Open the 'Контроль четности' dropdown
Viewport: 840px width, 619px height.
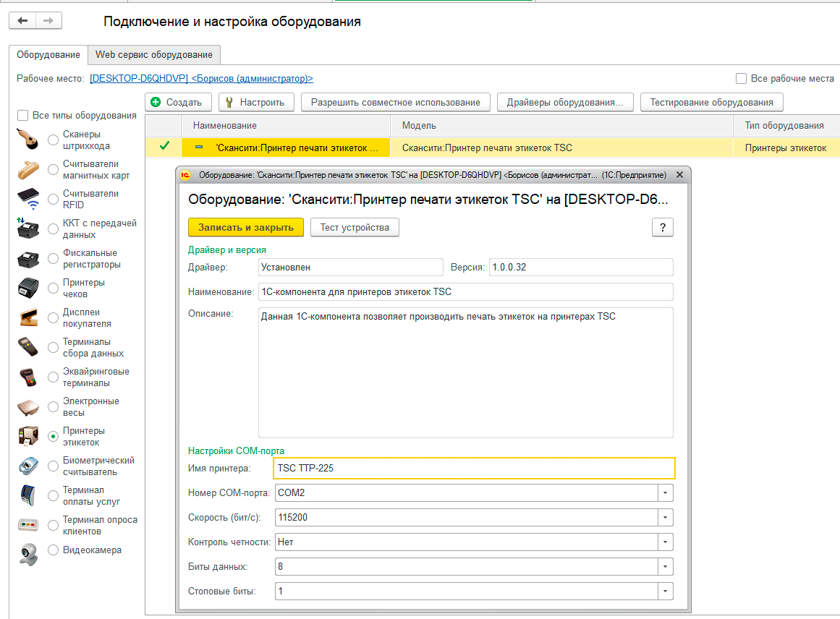pos(664,542)
